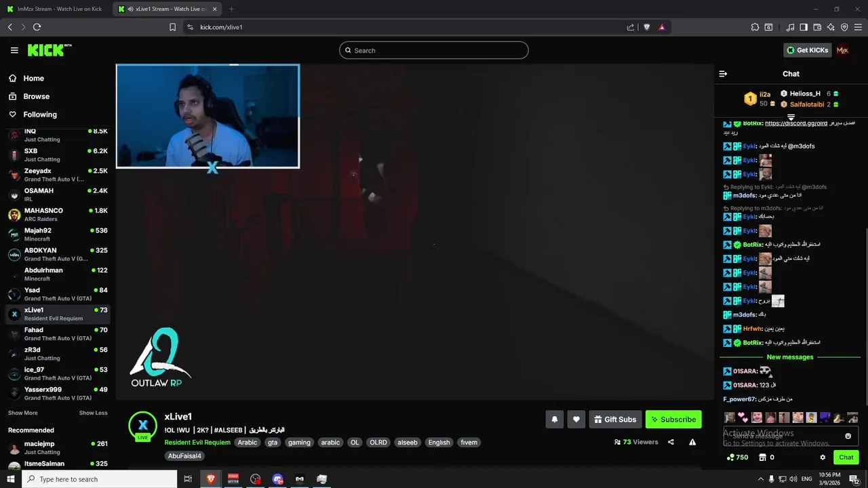Open Brave Rewards triangle icon

tap(662, 27)
